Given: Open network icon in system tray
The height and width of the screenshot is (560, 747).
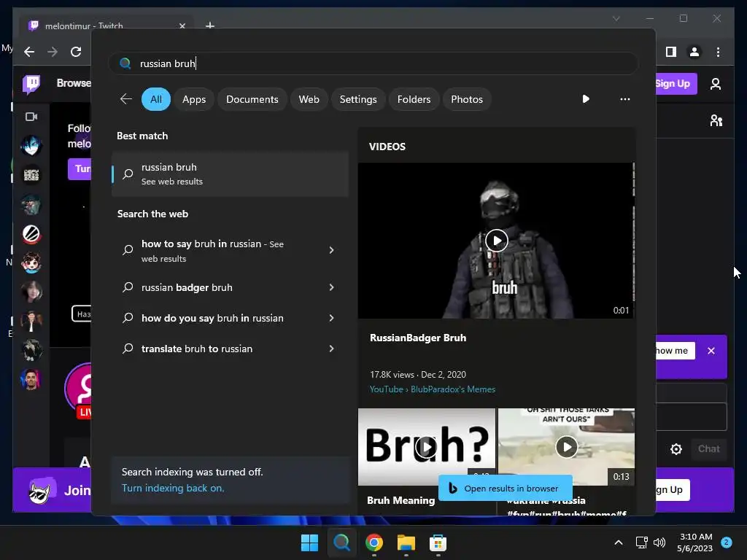Looking at the screenshot, I should [x=642, y=542].
